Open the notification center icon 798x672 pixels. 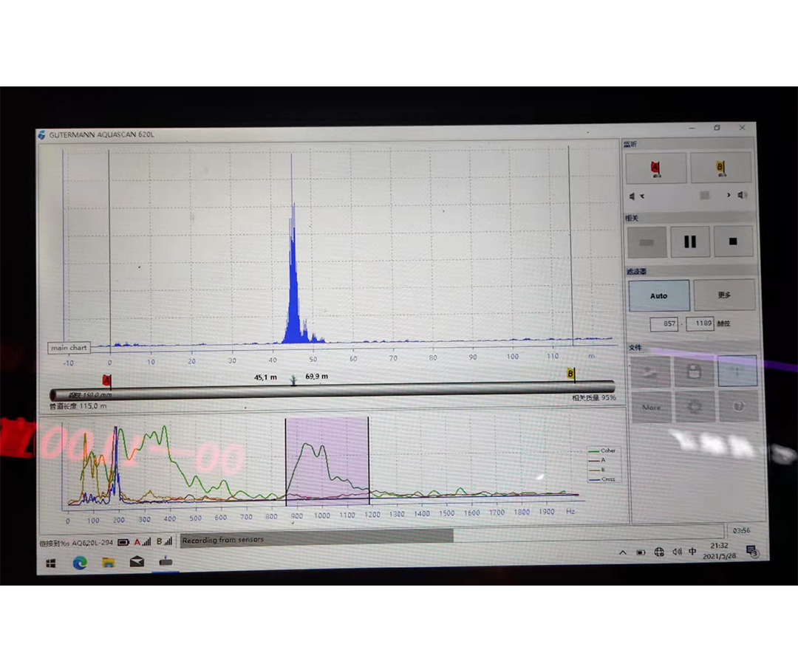pos(751,550)
